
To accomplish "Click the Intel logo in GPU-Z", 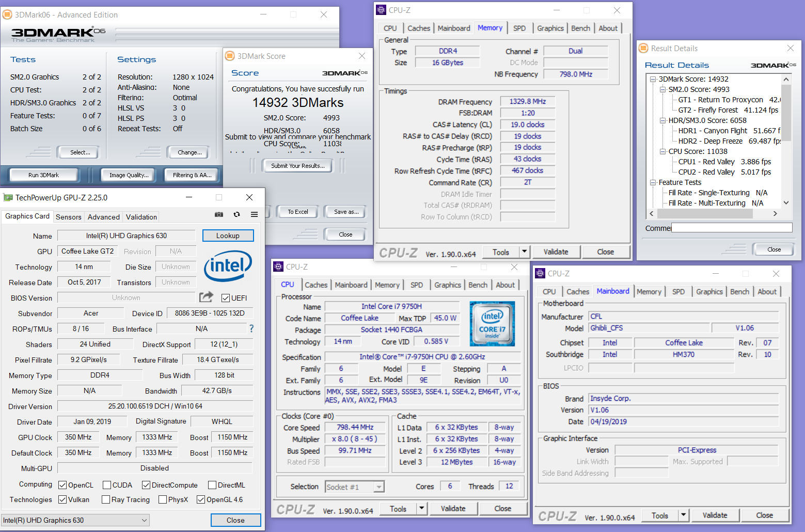I will click(228, 266).
